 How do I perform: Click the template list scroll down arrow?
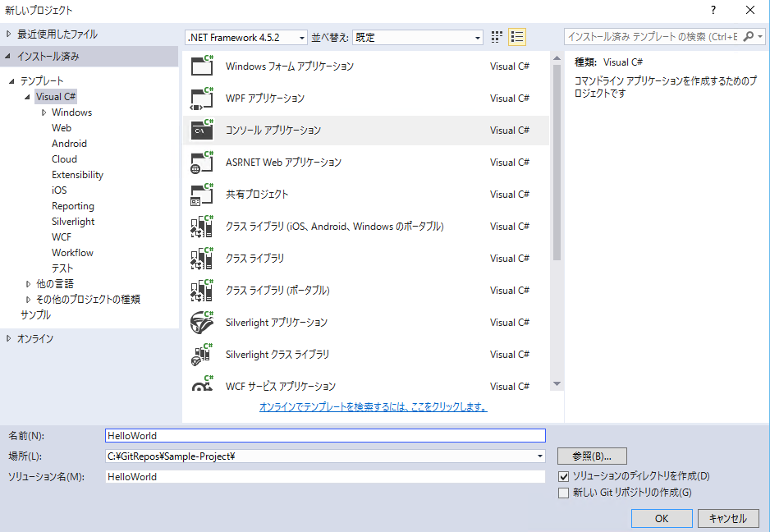(x=557, y=383)
